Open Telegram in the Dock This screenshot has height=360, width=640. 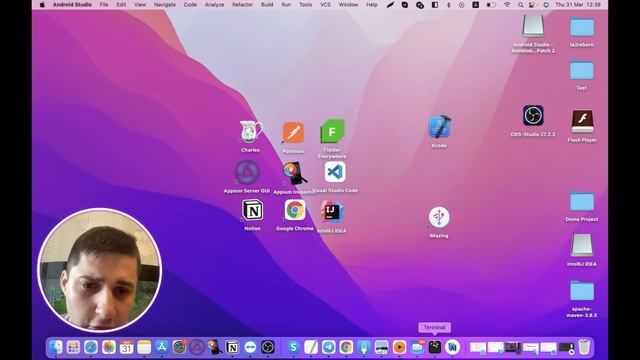tap(329, 347)
